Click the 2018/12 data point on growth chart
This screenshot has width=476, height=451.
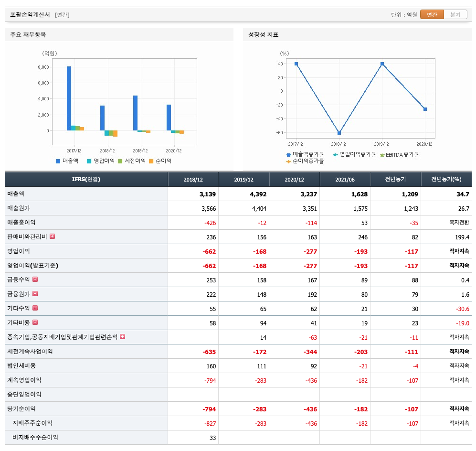click(339, 133)
